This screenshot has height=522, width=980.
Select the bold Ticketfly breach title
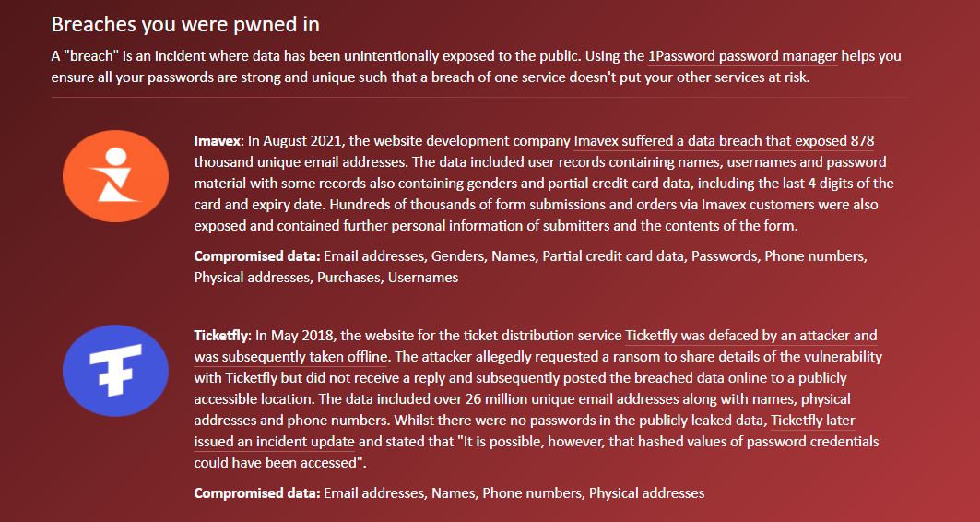[x=221, y=336]
